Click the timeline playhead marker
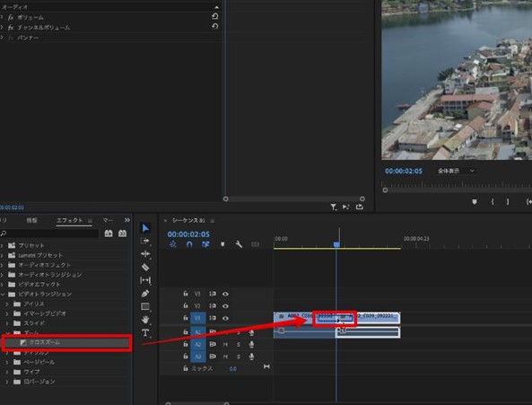Viewport: 532px width, 405px height. pos(336,244)
